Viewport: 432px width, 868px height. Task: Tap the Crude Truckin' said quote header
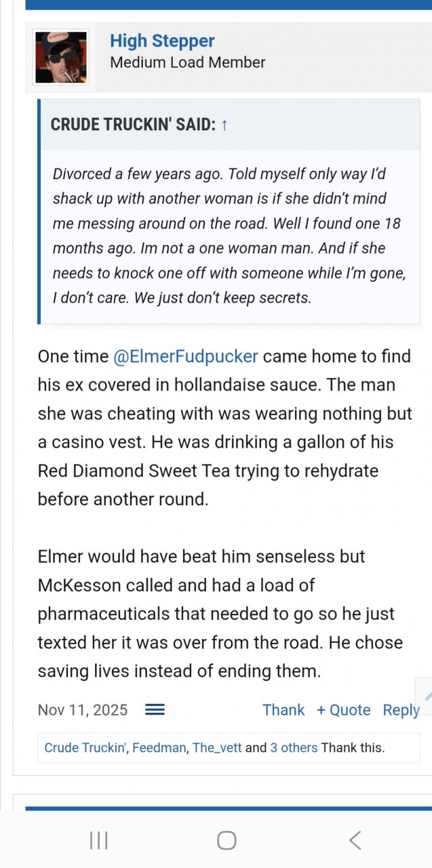(x=133, y=125)
